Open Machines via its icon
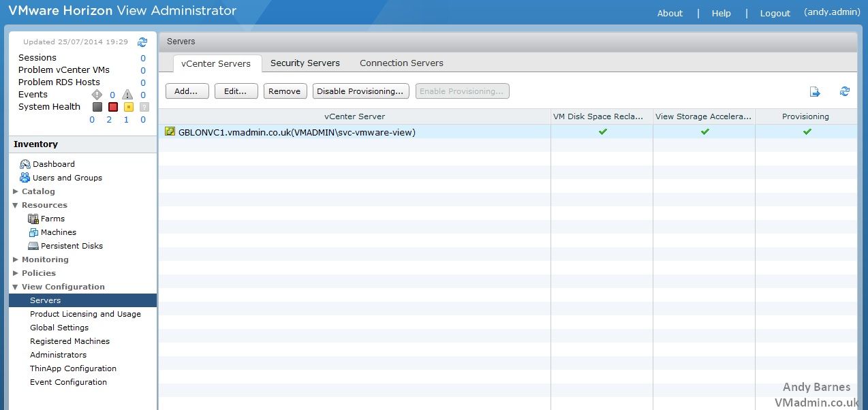 point(33,232)
